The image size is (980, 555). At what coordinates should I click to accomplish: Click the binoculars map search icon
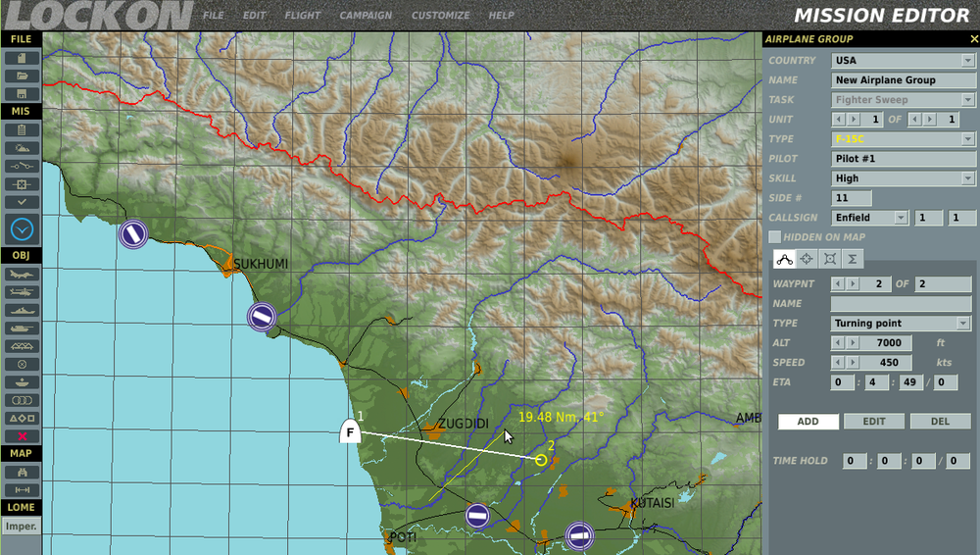click(x=22, y=473)
